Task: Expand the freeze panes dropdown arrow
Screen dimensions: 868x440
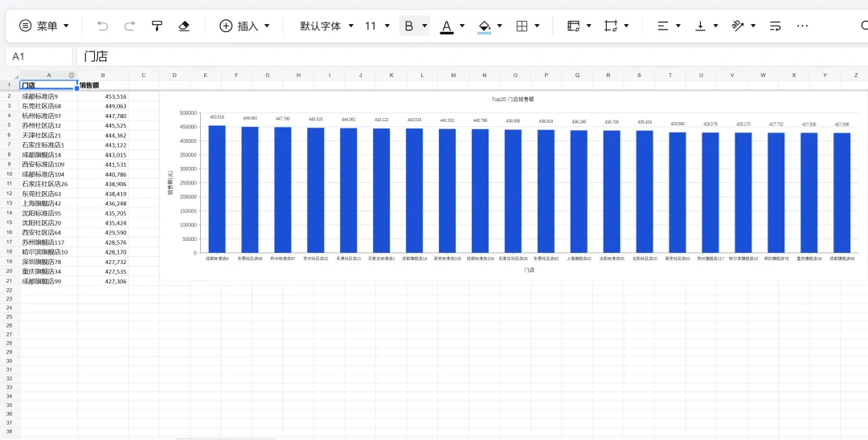Action: click(x=588, y=26)
